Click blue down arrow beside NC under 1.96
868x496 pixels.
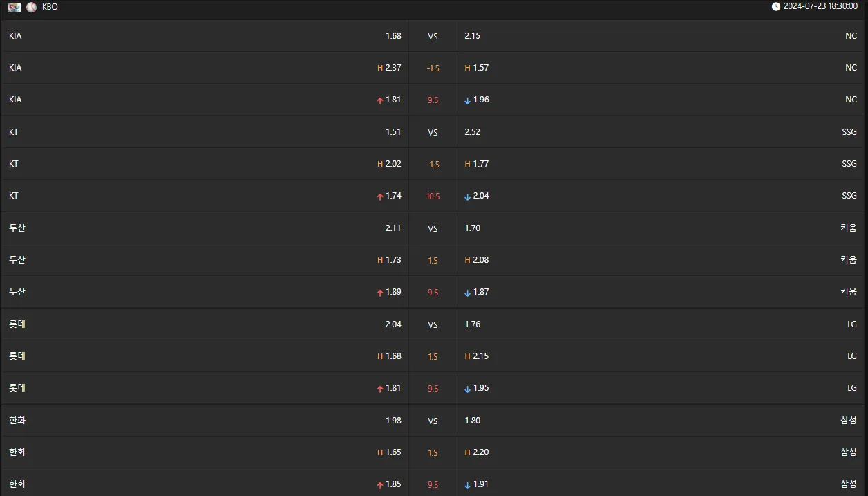pos(468,100)
